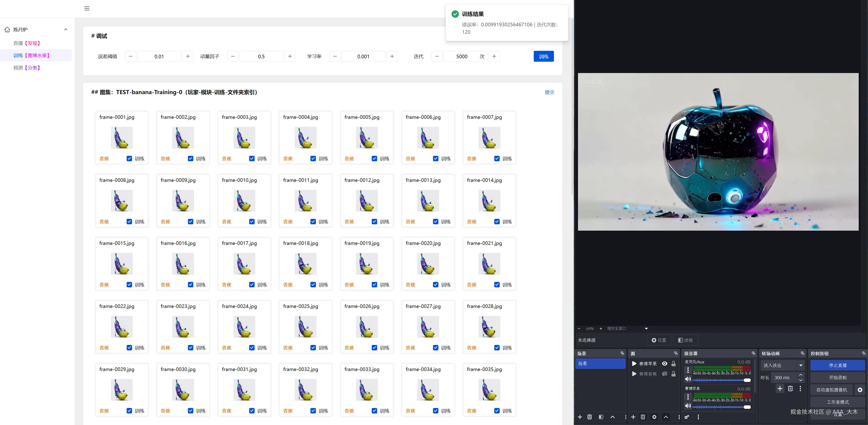Viewport: 868px width, 425px height.
Task: Collapse the 炼丹炉 sidebar section
Action: pyautogui.click(x=66, y=29)
